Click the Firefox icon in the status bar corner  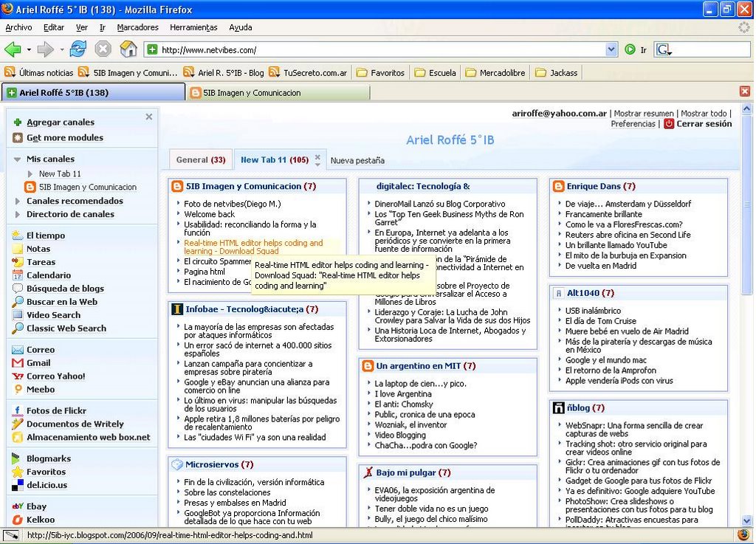pyautogui.click(x=744, y=535)
